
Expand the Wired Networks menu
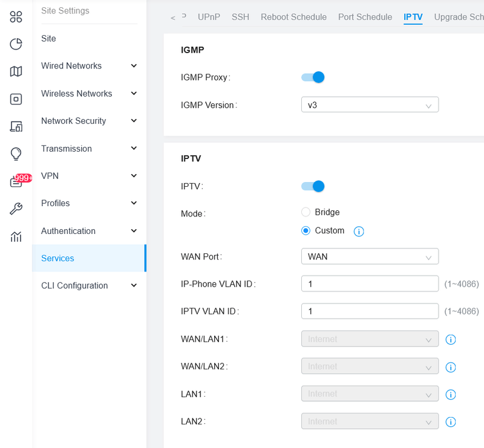[x=89, y=66]
